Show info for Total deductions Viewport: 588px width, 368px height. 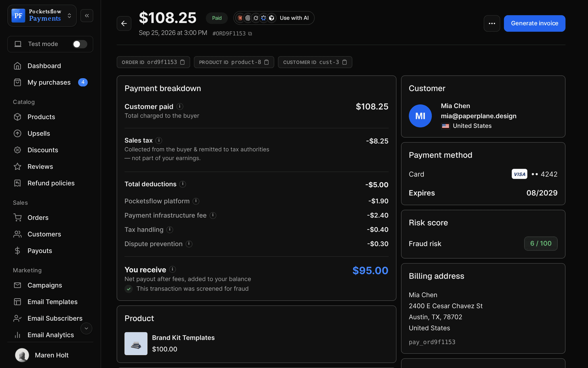183,184
